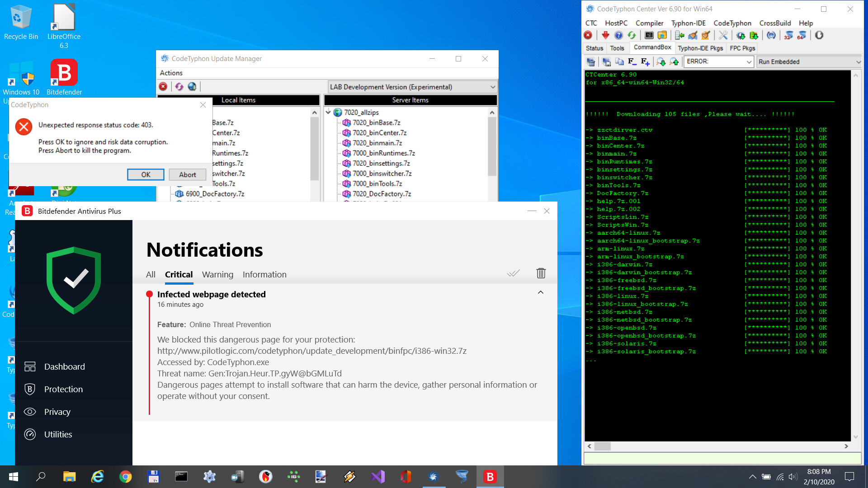Increase font size with the F plus icon

pyautogui.click(x=645, y=62)
